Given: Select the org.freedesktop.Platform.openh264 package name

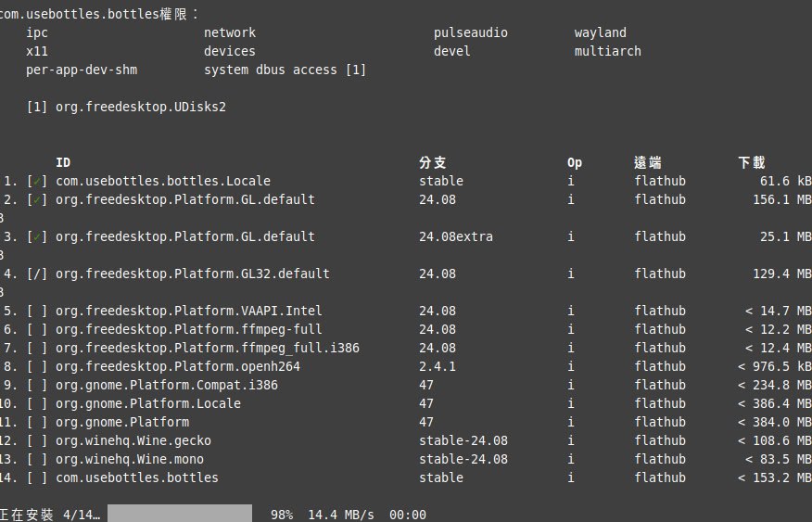Looking at the screenshot, I should tap(178, 366).
